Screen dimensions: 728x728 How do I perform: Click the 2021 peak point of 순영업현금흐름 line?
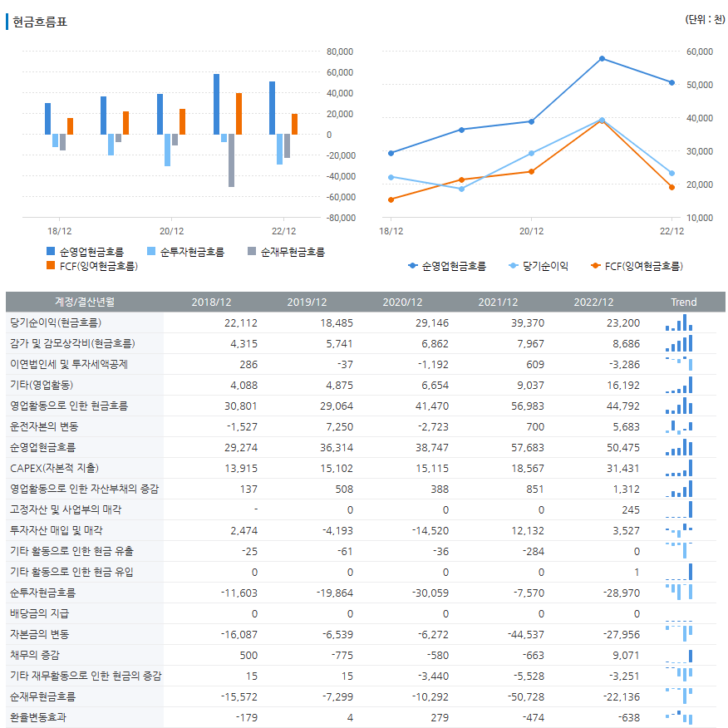point(602,58)
